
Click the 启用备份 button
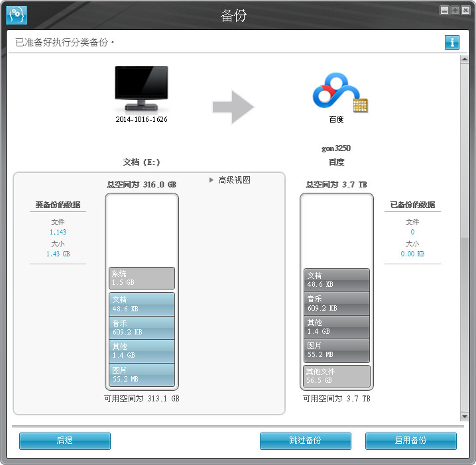(x=411, y=440)
